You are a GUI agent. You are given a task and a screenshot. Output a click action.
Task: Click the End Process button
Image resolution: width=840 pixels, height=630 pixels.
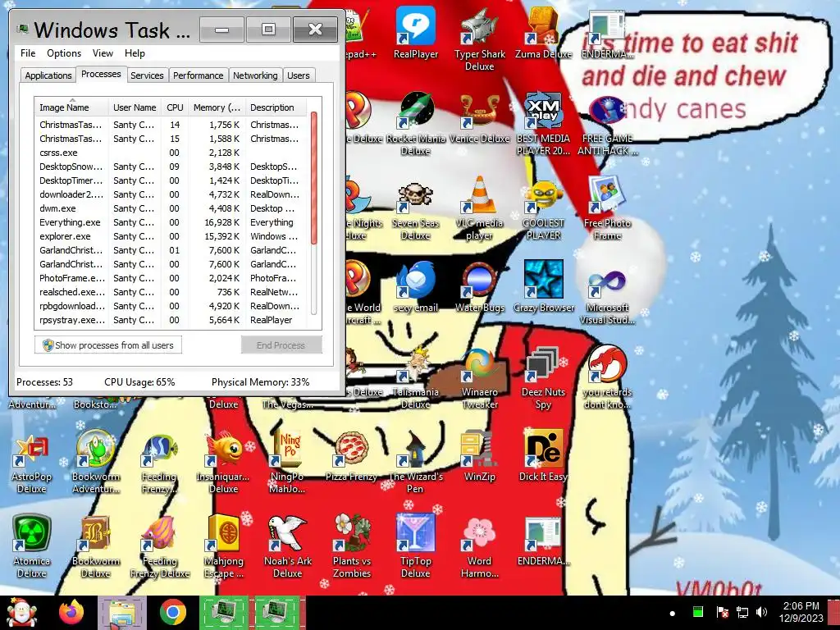pyautogui.click(x=281, y=345)
